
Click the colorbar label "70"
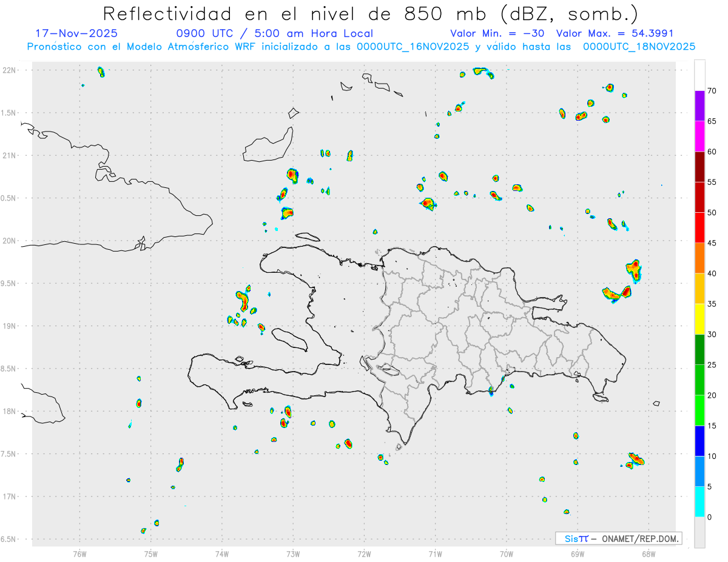[712, 91]
